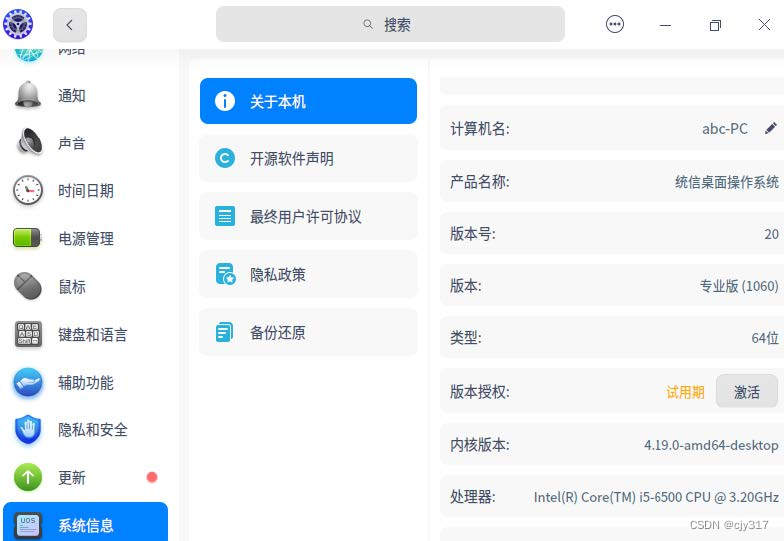Screen dimensions: 784x541
Task: Click the Intel Core i5-6500 processor value
Action: click(656, 497)
